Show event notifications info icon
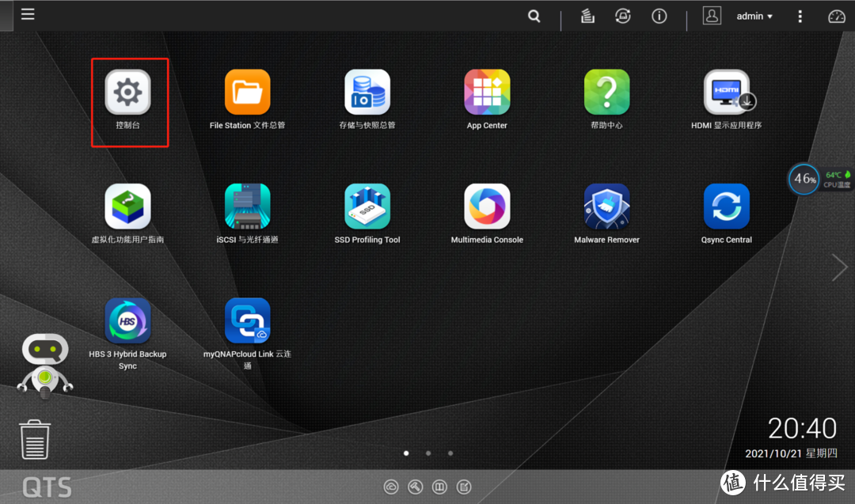855x504 pixels. tap(659, 17)
